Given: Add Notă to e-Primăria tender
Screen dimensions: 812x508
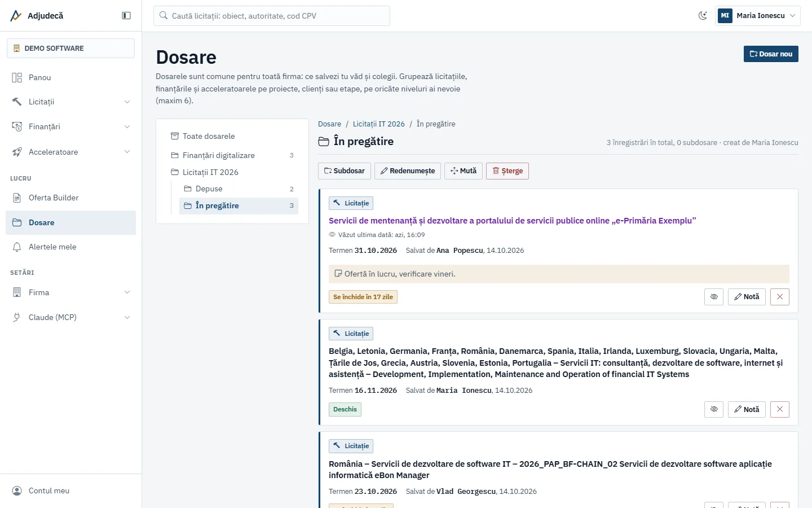Looking at the screenshot, I should (x=747, y=297).
